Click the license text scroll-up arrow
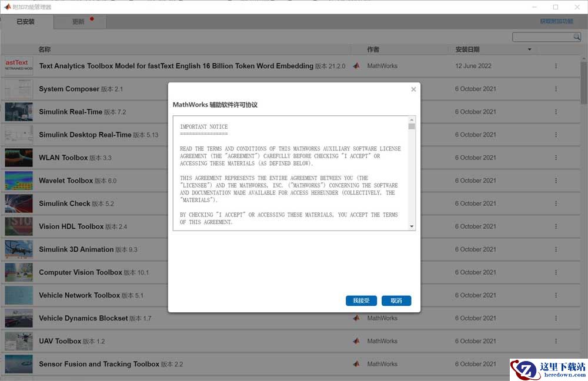The width and height of the screenshot is (588, 381). pos(412,119)
